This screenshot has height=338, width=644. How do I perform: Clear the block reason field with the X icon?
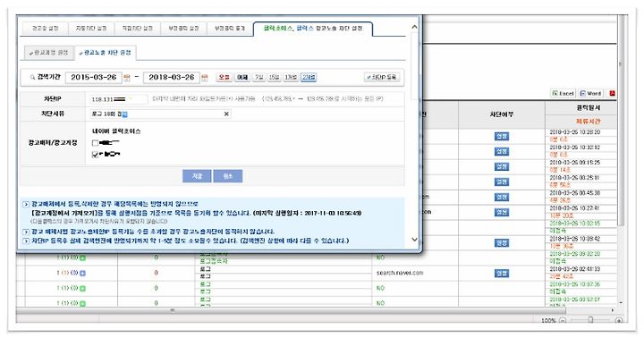tap(226, 114)
